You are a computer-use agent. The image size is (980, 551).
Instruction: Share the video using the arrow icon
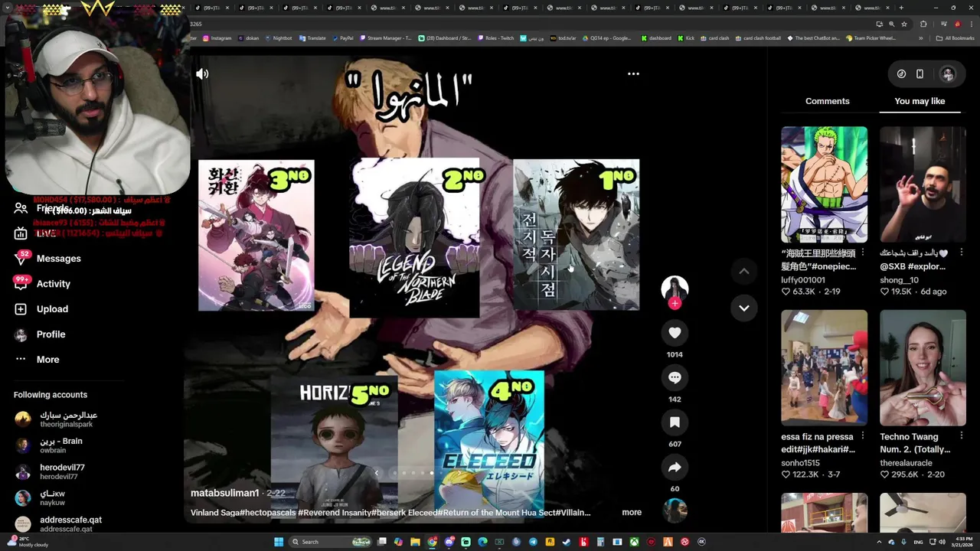tap(675, 467)
